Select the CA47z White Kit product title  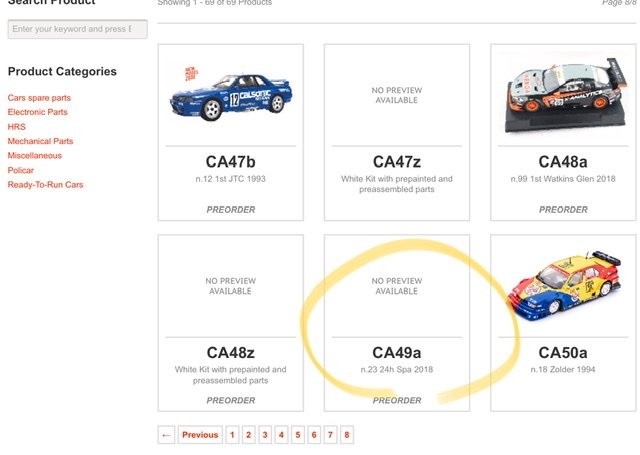[x=396, y=162]
